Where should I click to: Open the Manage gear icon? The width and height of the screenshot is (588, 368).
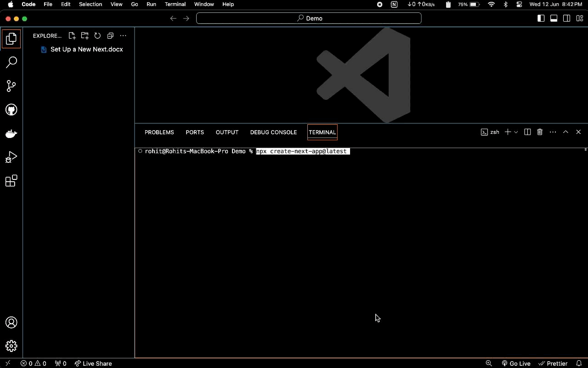(x=11, y=346)
